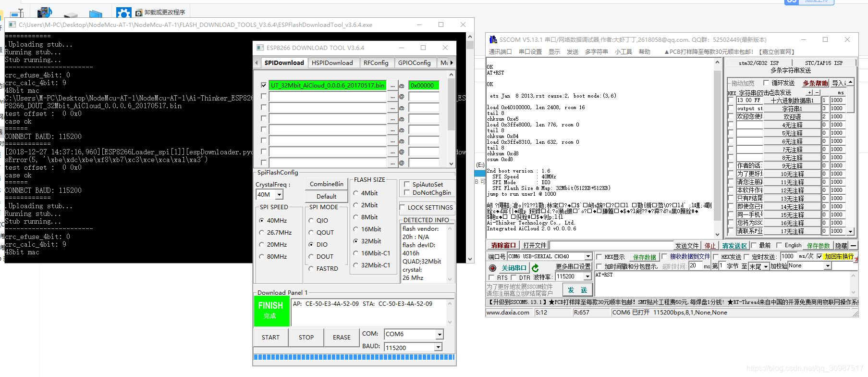Open 多字符串 menu in SSCOM
The image size is (868, 377).
point(597,52)
